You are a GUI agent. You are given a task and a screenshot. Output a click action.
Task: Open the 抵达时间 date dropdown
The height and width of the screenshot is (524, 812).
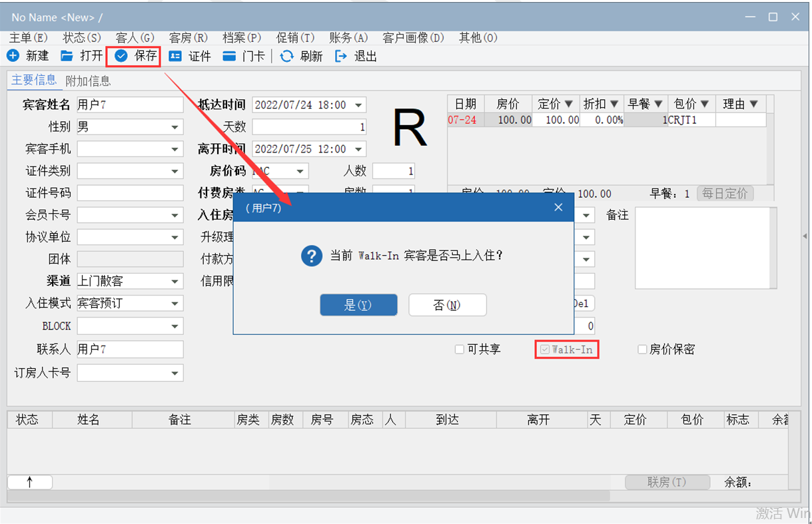coord(359,105)
